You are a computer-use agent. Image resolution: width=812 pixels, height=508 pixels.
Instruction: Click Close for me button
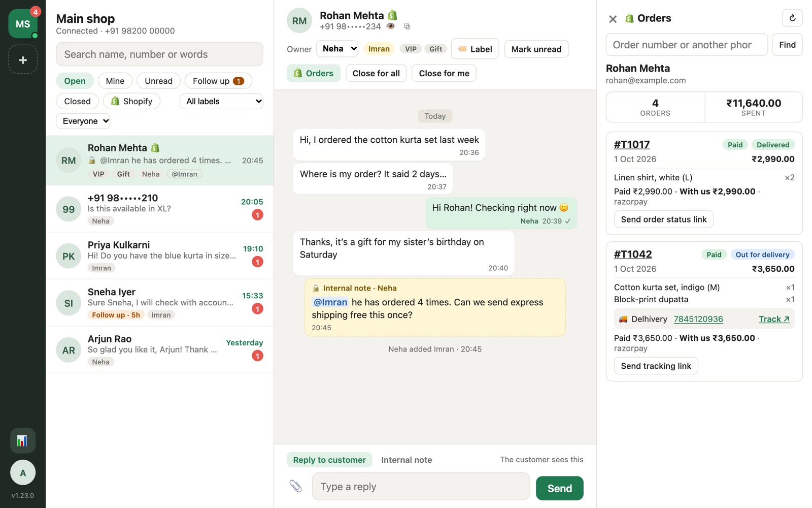click(x=444, y=73)
